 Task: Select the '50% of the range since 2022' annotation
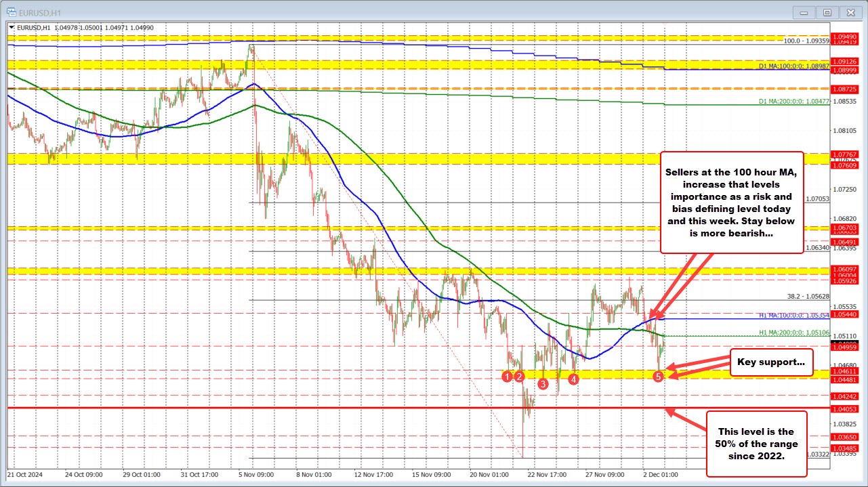pyautogui.click(x=757, y=444)
